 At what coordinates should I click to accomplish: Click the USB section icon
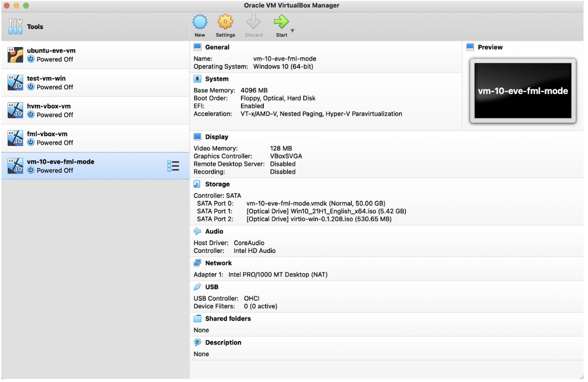tap(197, 286)
